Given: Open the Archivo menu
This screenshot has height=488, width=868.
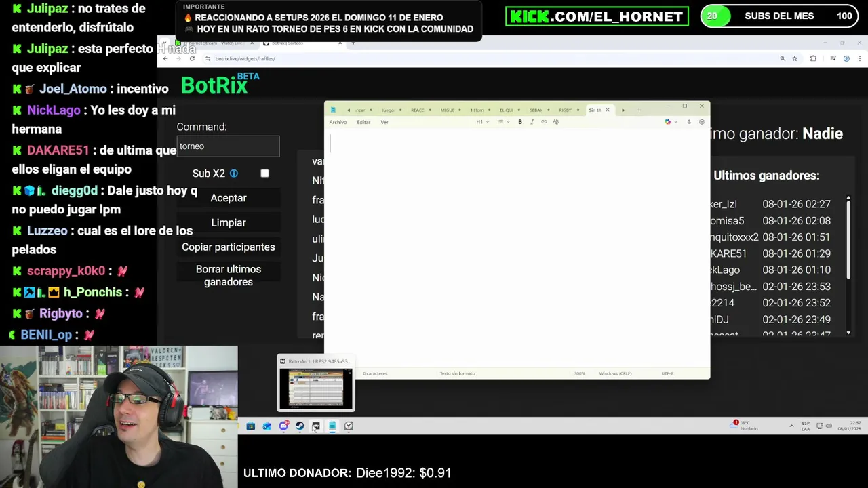Looking at the screenshot, I should tap(338, 122).
